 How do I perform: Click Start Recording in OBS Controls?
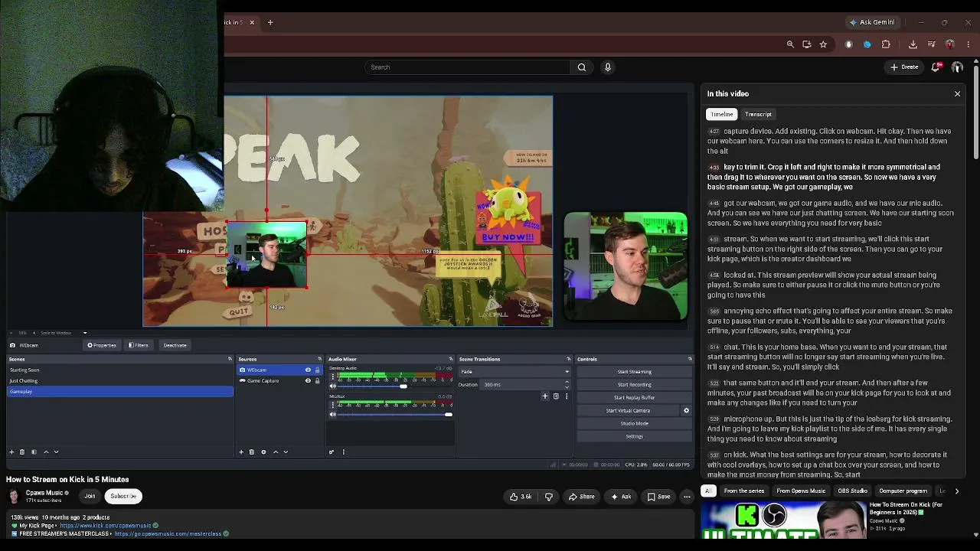(634, 385)
